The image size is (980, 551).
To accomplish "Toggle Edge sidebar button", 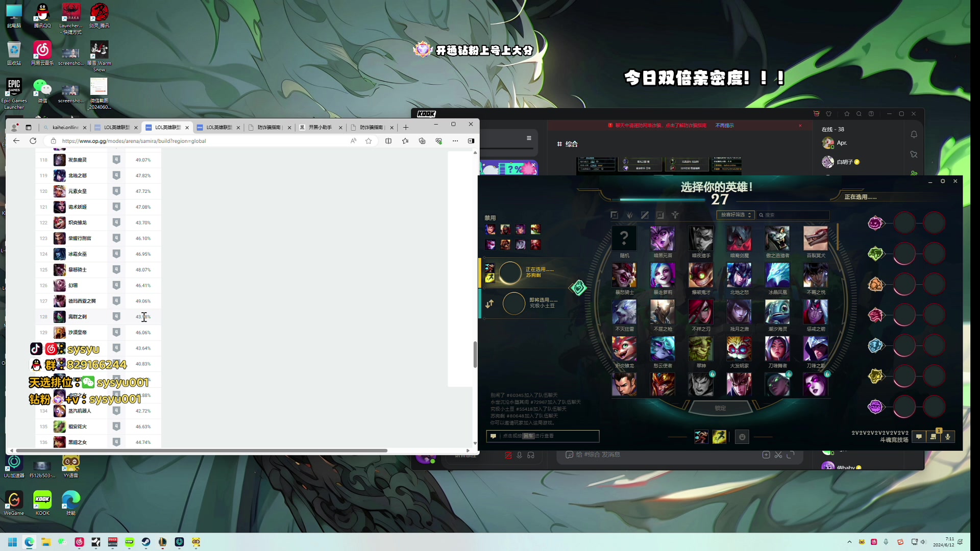I will (x=471, y=141).
